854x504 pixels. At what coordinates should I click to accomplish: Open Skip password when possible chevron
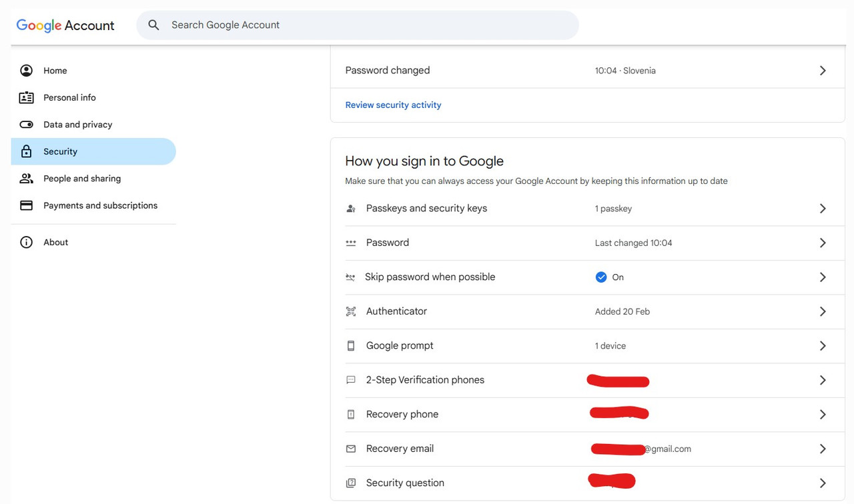pos(823,277)
